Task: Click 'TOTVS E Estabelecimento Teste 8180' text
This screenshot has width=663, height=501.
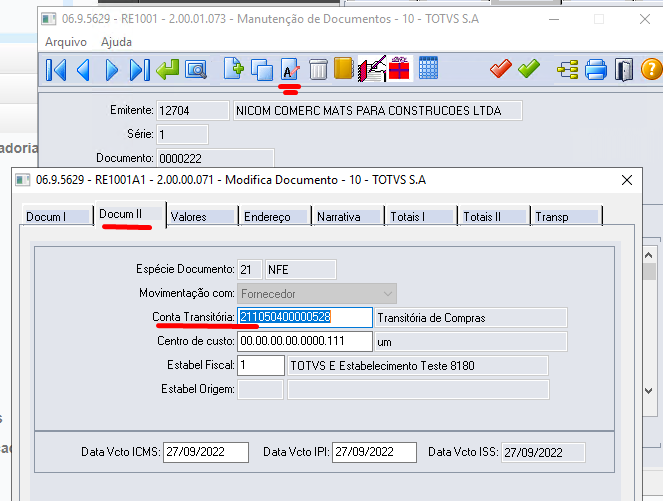Action: (383, 366)
